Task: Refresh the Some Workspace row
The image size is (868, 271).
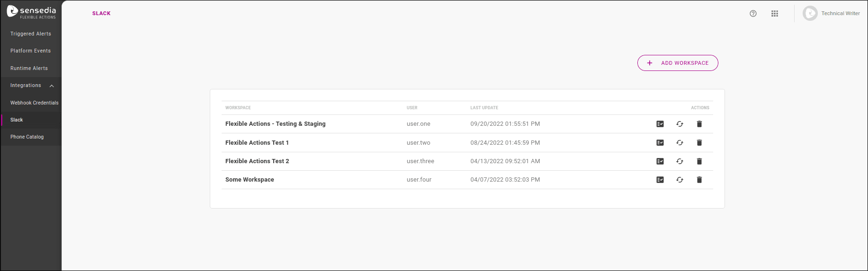Action: point(680,180)
